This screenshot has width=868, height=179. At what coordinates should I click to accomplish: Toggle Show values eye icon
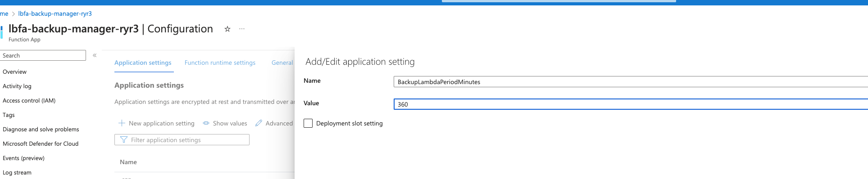coord(206,123)
